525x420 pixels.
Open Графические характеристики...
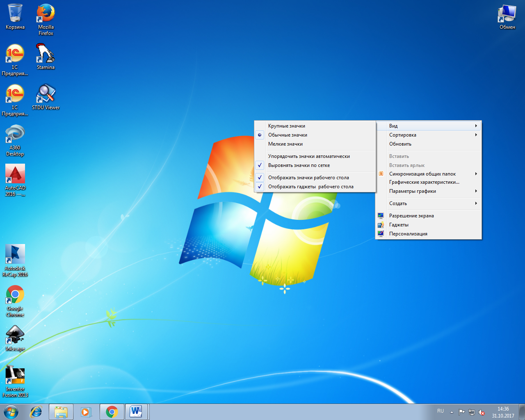(x=428, y=182)
